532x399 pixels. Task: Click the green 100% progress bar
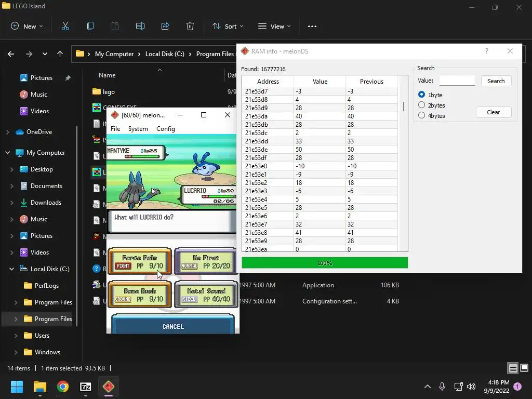[x=325, y=262]
